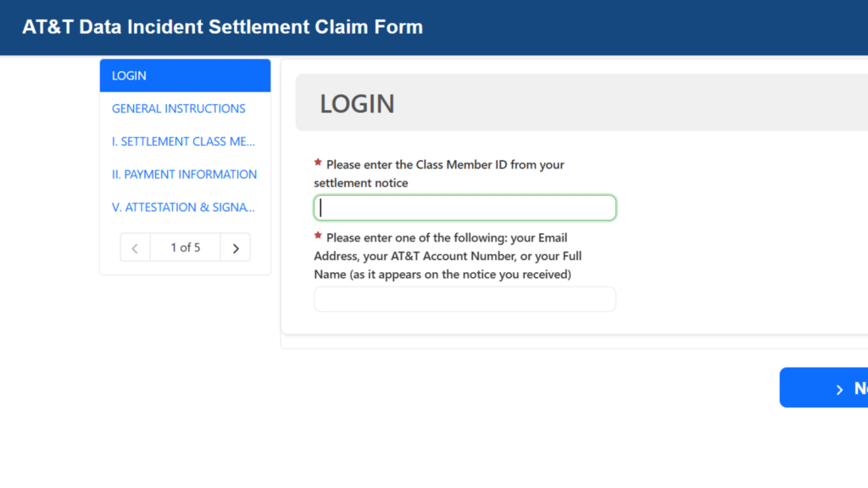The height and width of the screenshot is (488, 868).
Task: Open the PAYMENT INFORMATION section
Action: 184,174
